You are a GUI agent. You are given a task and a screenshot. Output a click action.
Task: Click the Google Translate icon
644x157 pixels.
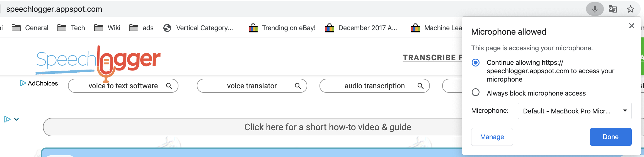[x=612, y=9]
